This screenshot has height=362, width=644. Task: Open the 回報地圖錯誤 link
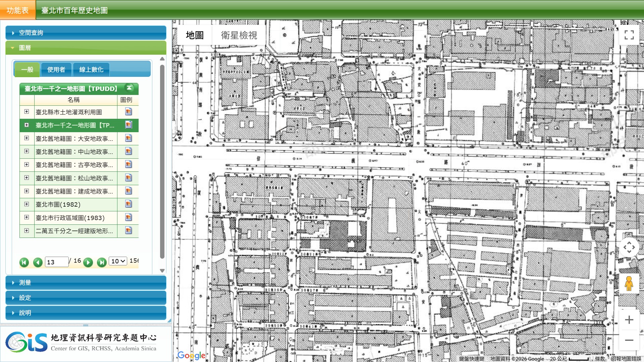tap(626, 359)
